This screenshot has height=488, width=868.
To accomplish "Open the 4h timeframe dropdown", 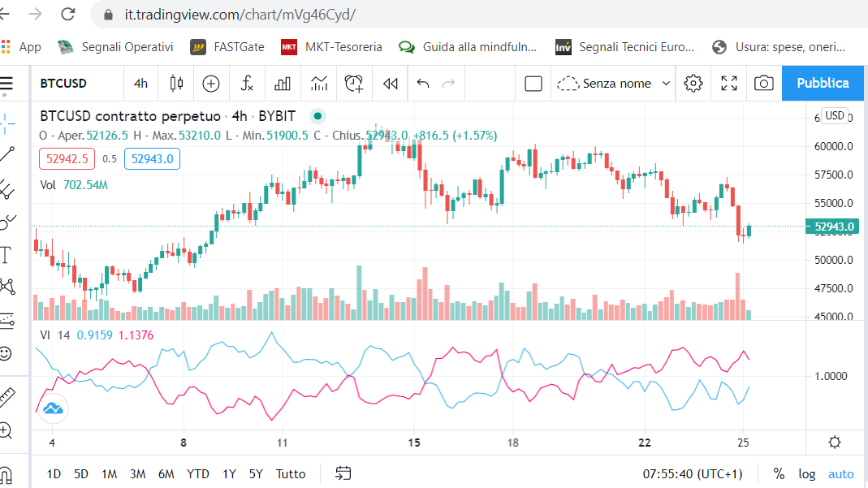I will point(140,84).
